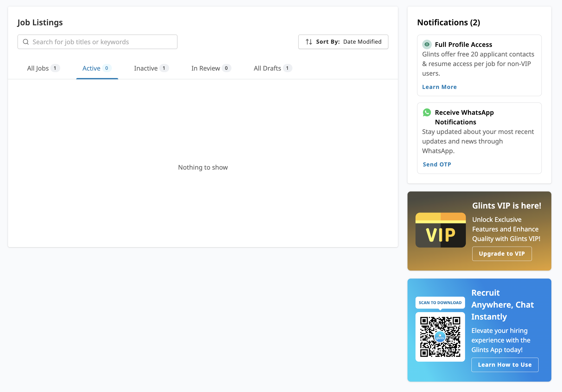The width and height of the screenshot is (562, 392).
Task: Click the Glints VIP is here heading
Action: pos(506,206)
